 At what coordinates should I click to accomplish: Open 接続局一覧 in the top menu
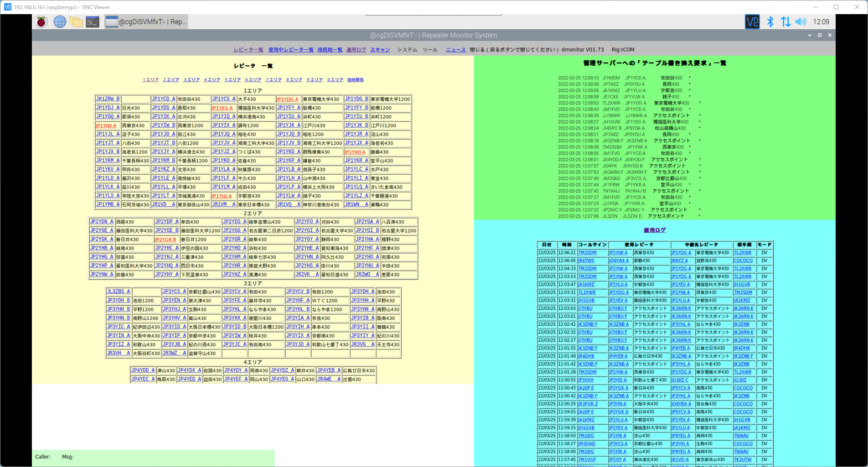pyautogui.click(x=330, y=50)
